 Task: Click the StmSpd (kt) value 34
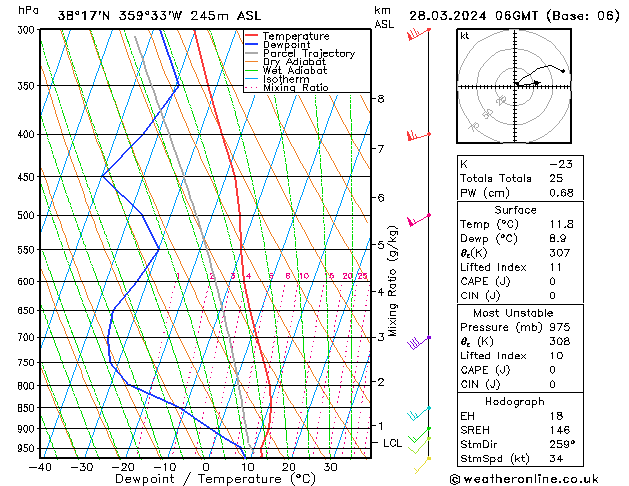click(x=556, y=459)
